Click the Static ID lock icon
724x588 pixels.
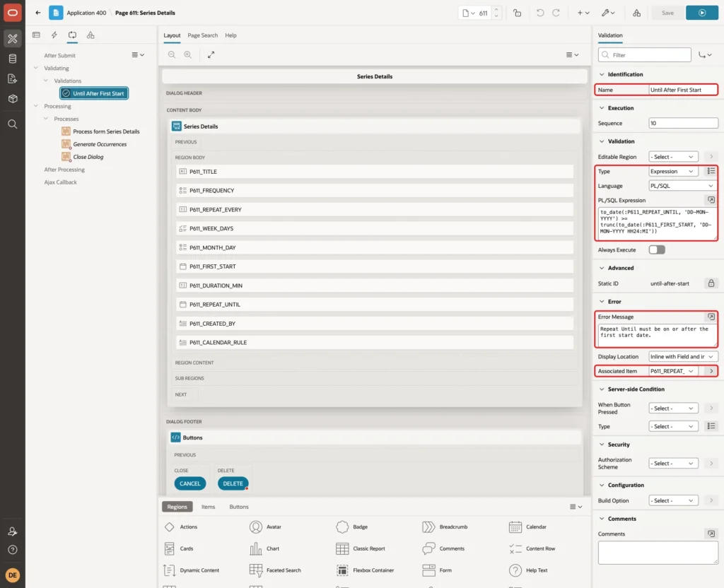[x=711, y=283]
